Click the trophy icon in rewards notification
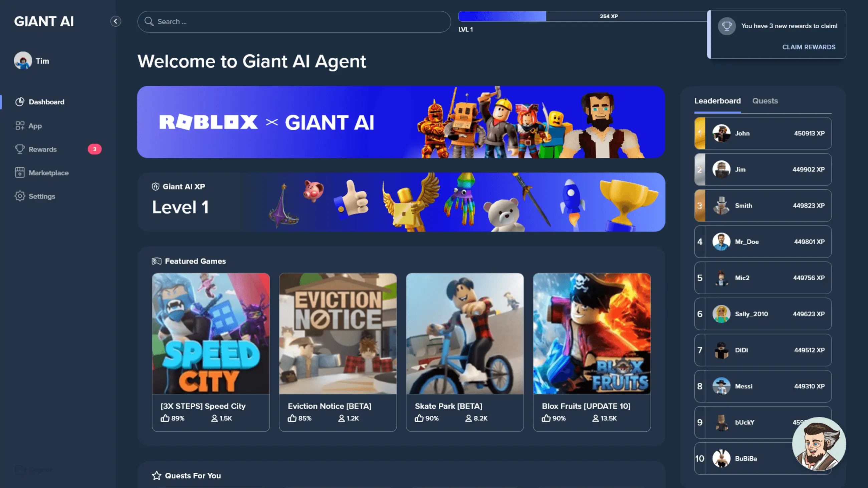868x488 pixels. [x=727, y=26]
